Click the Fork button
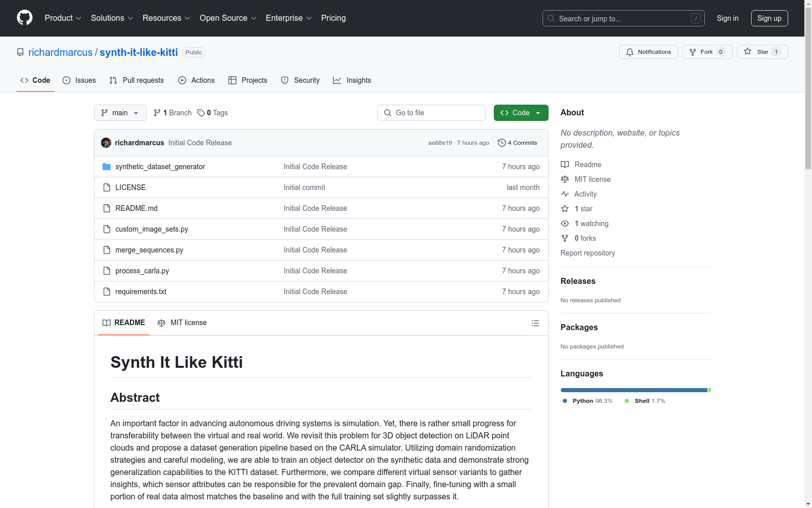 click(707, 52)
